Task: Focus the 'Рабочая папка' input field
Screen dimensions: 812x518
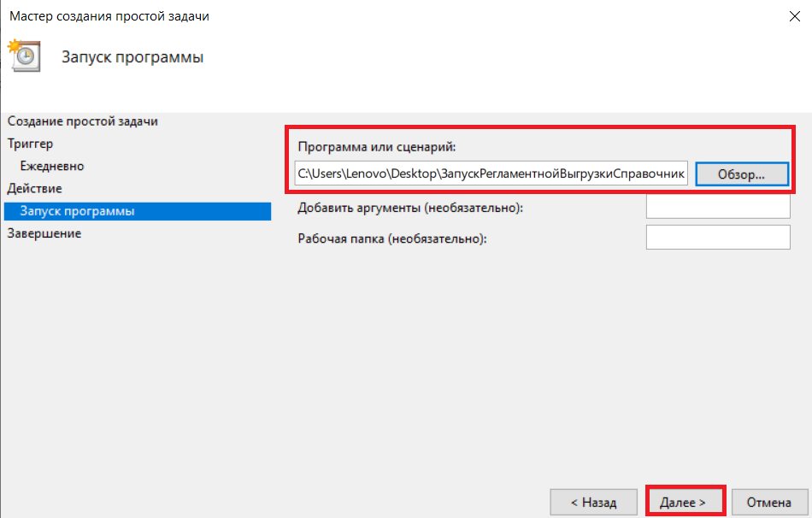Action: coord(718,238)
